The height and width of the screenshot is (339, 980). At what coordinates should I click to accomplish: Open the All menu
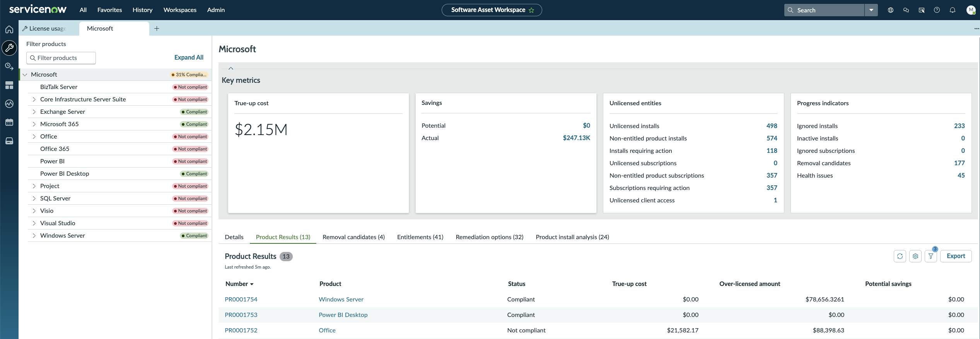coord(83,10)
